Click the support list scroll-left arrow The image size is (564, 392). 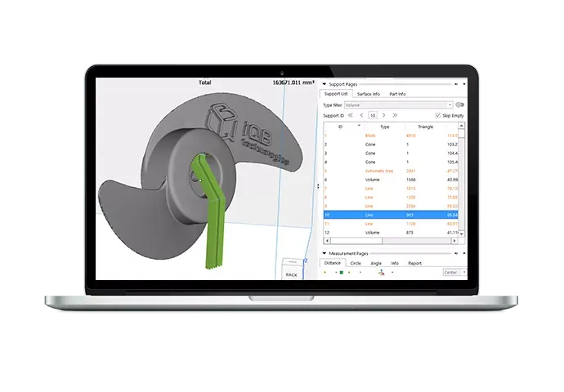(x=327, y=241)
